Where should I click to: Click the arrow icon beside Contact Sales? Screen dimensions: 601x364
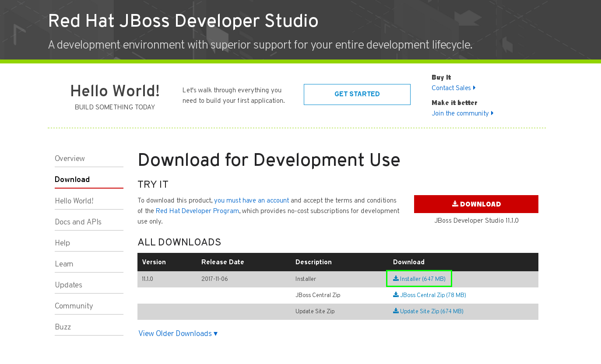[x=474, y=88]
